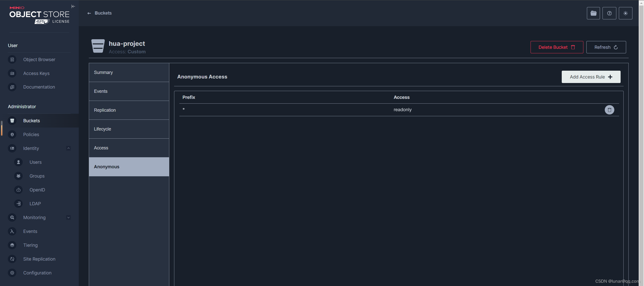Click the Refresh button

(606, 47)
